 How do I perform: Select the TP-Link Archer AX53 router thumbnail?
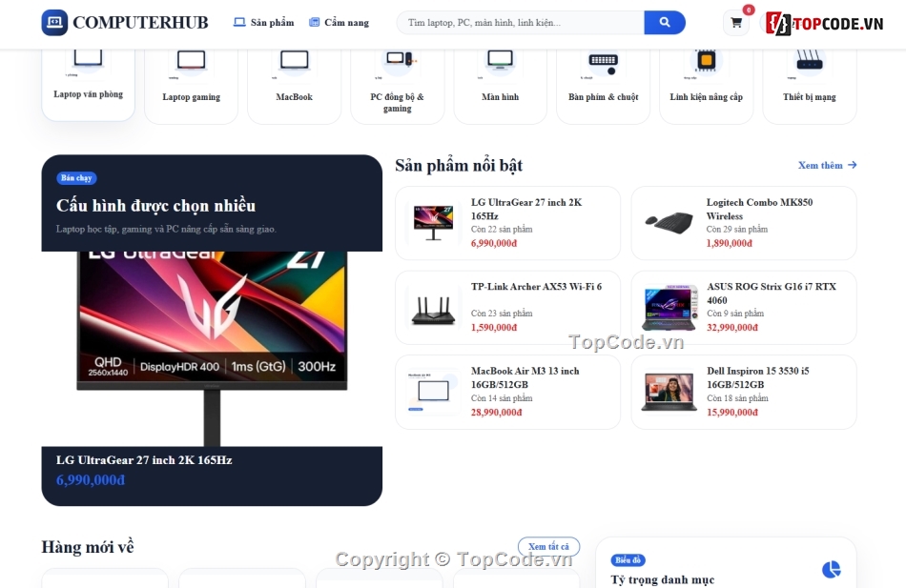433,309
